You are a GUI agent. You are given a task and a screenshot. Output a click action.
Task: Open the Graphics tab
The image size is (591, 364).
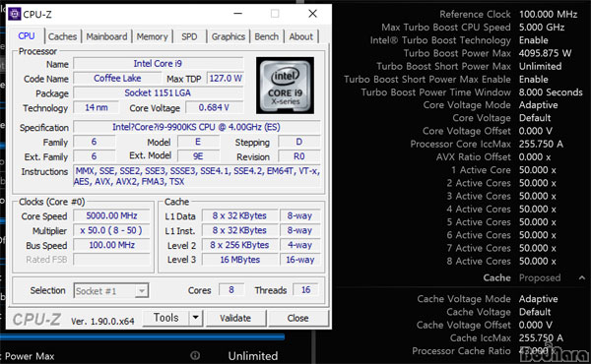[229, 36]
